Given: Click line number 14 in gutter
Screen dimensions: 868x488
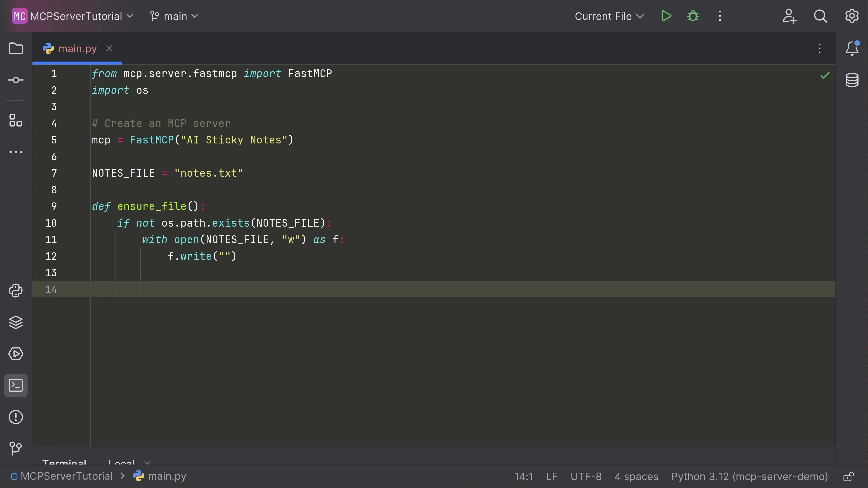Looking at the screenshot, I should (51, 289).
